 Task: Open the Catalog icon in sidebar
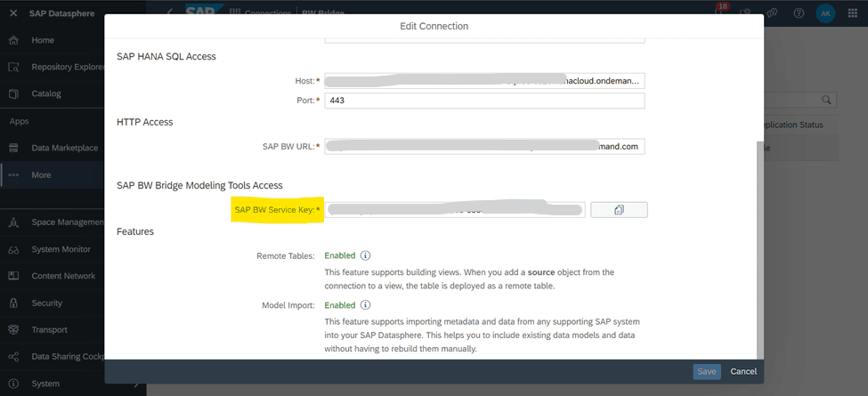click(14, 94)
